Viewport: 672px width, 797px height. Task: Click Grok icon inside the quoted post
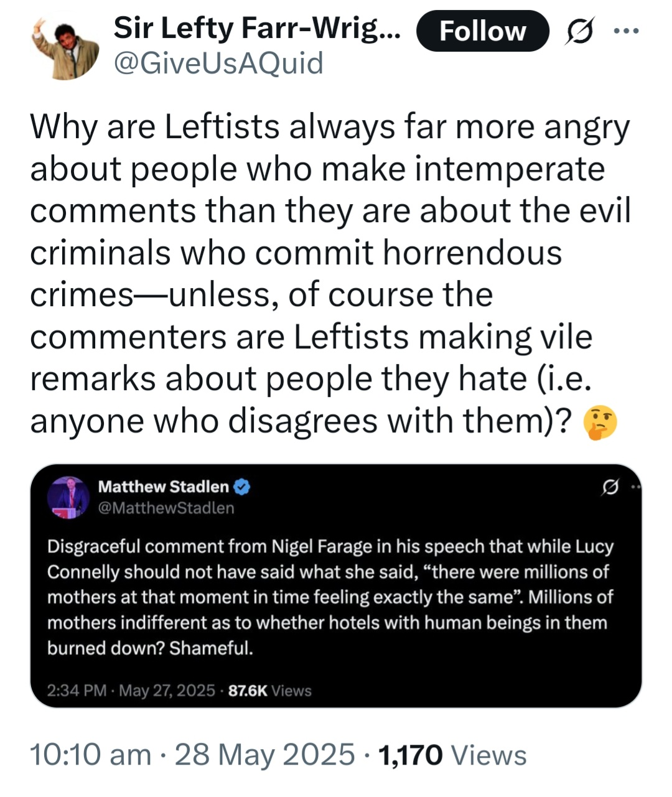pyautogui.click(x=611, y=487)
